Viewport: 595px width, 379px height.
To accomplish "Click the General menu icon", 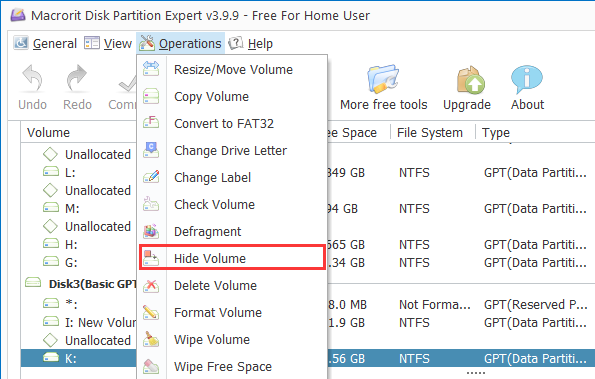I will coord(21,43).
